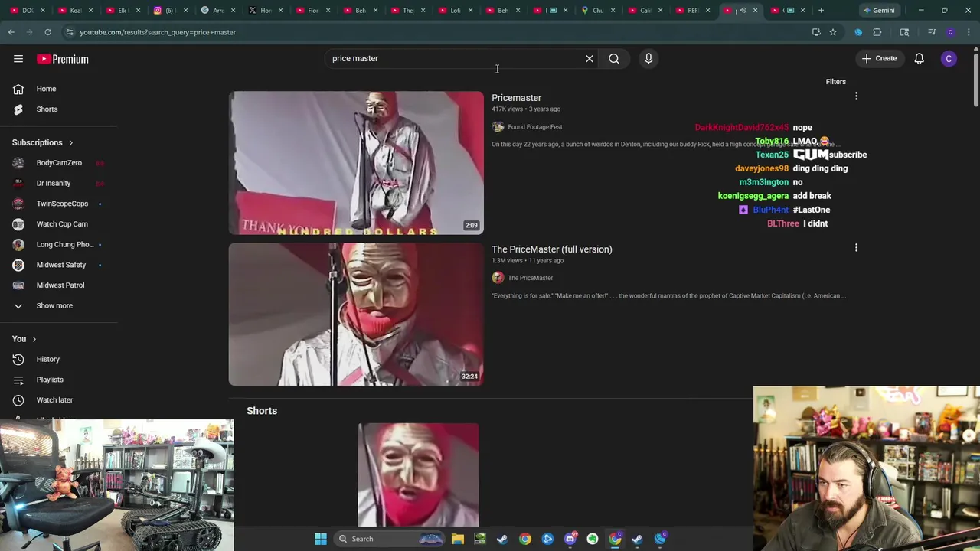Open File Explorer from taskbar
This screenshot has width=980, height=551.
pyautogui.click(x=458, y=539)
